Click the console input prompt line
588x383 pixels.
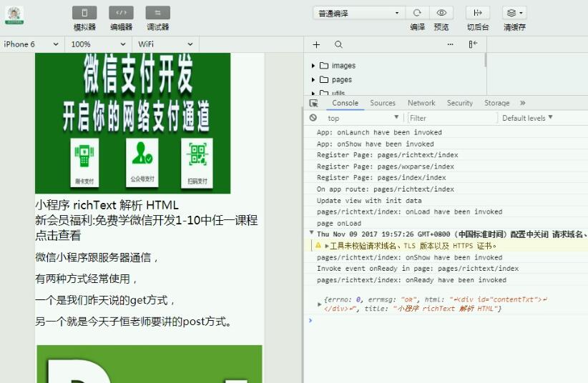click(x=446, y=320)
